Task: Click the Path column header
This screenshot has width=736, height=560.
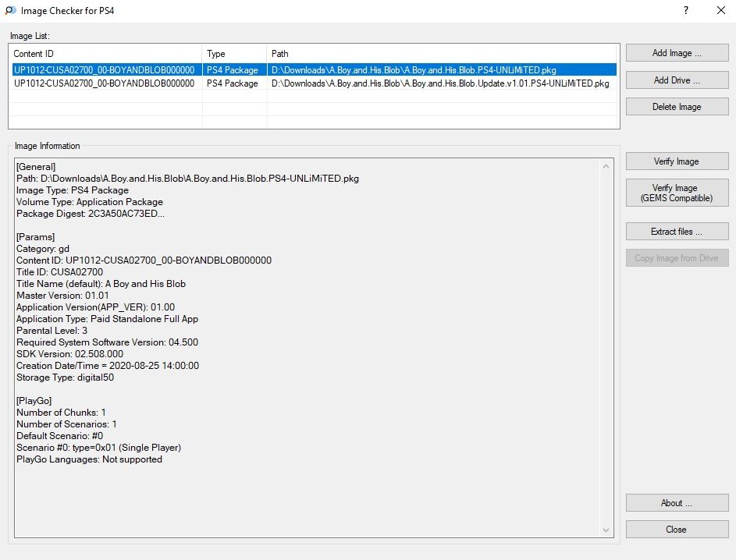Action: pyautogui.click(x=443, y=54)
